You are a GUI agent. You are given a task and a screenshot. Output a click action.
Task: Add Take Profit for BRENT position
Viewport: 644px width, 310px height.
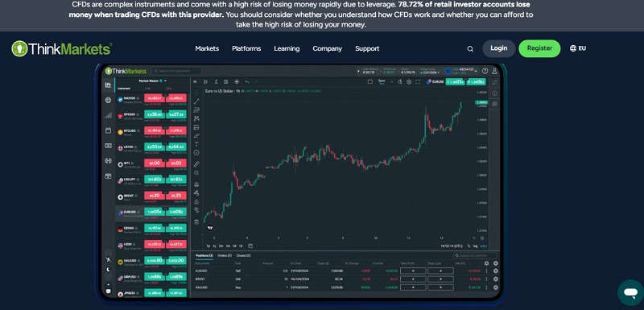pyautogui.click(x=413, y=279)
